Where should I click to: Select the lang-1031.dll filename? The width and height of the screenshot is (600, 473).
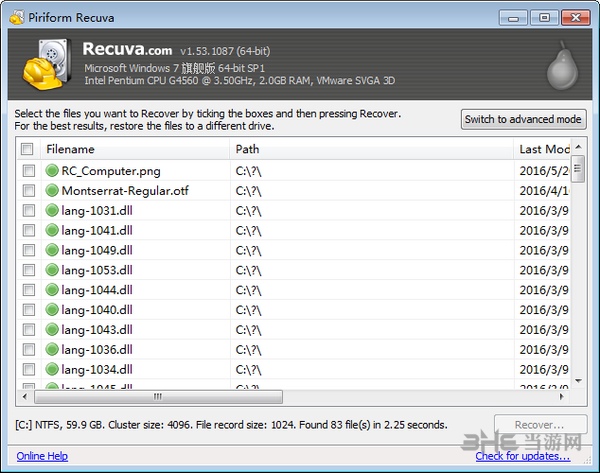pos(97,210)
